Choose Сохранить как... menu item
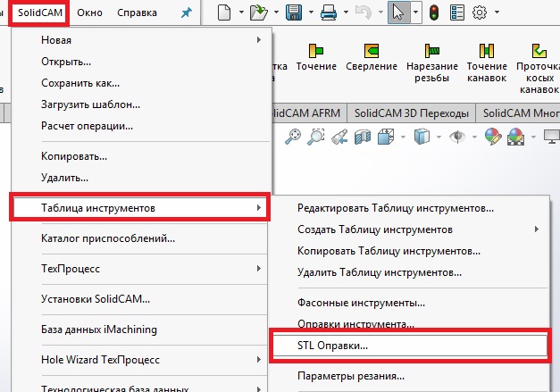Image resolution: width=560 pixels, height=392 pixels. (x=140, y=83)
